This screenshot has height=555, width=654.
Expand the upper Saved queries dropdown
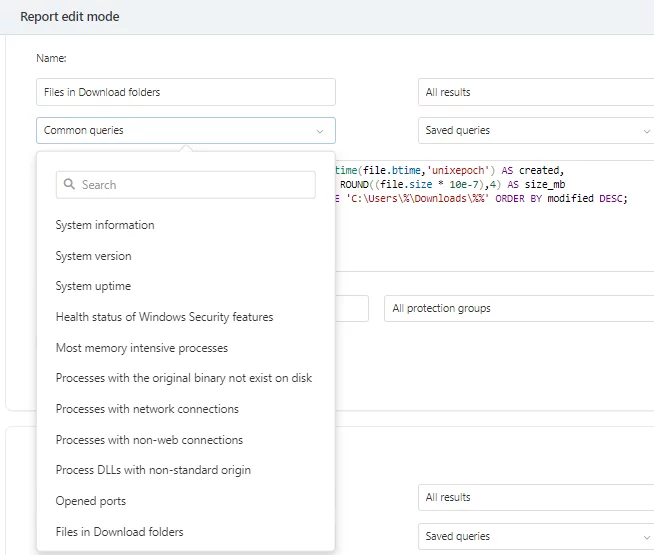[536, 131]
